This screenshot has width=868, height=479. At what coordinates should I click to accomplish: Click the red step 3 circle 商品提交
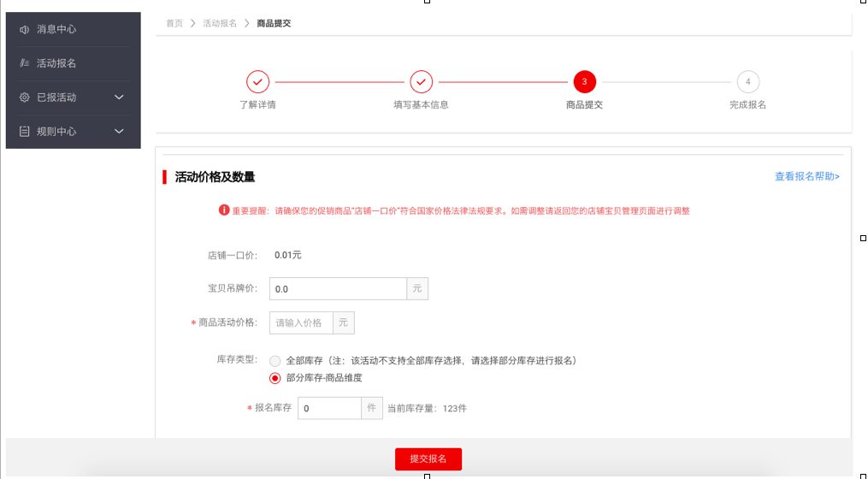(x=584, y=81)
